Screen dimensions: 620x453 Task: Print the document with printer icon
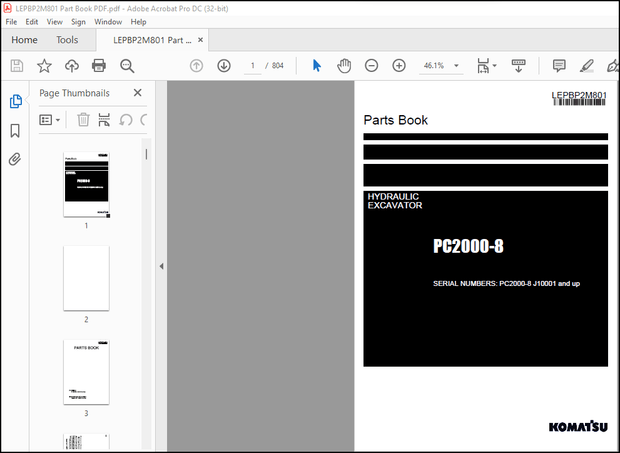[x=99, y=66]
